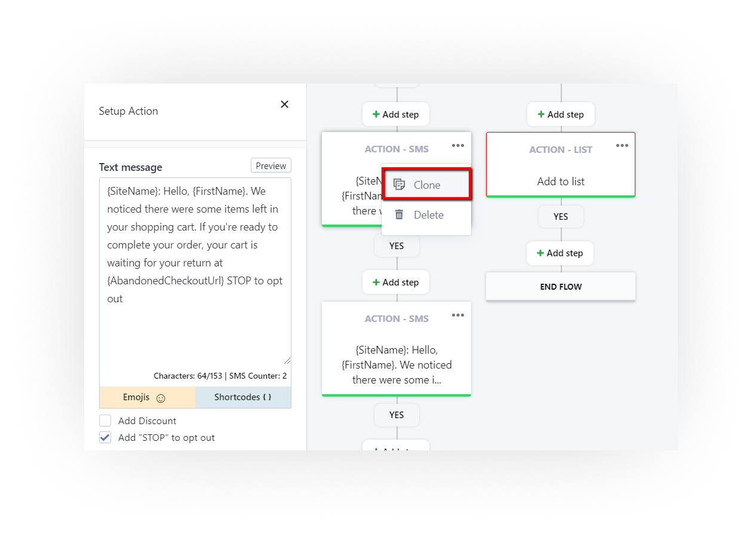The image size is (756, 534).
Task: Select the END FLOW block
Action: 561,287
